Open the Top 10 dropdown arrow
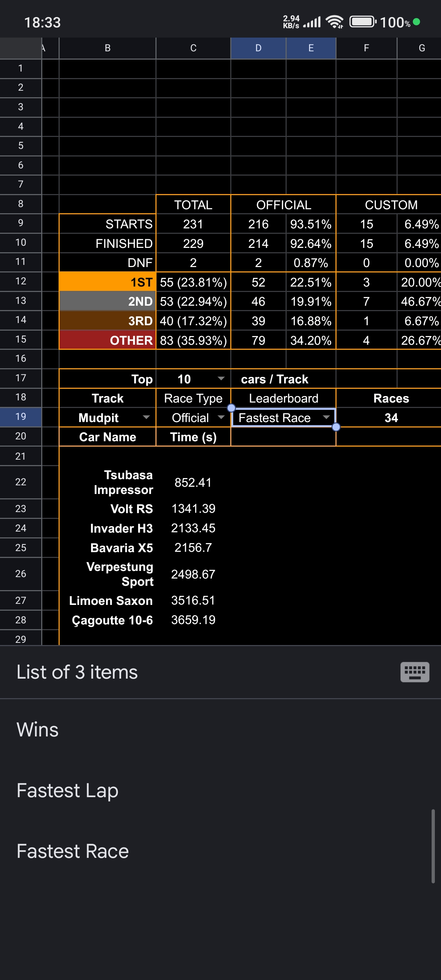441x980 pixels. 221,378
